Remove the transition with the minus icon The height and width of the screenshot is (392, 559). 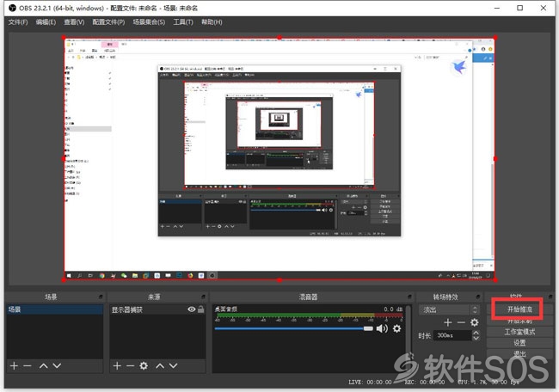(461, 322)
